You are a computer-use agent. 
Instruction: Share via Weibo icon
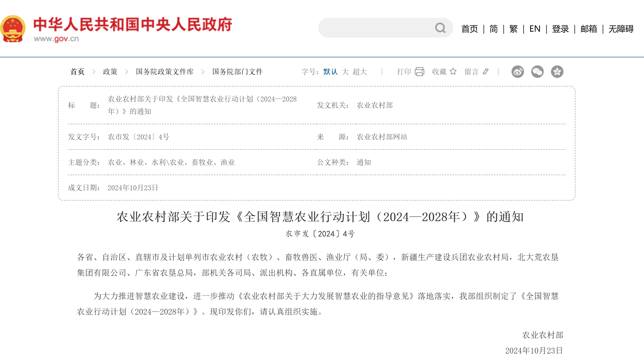click(x=517, y=72)
